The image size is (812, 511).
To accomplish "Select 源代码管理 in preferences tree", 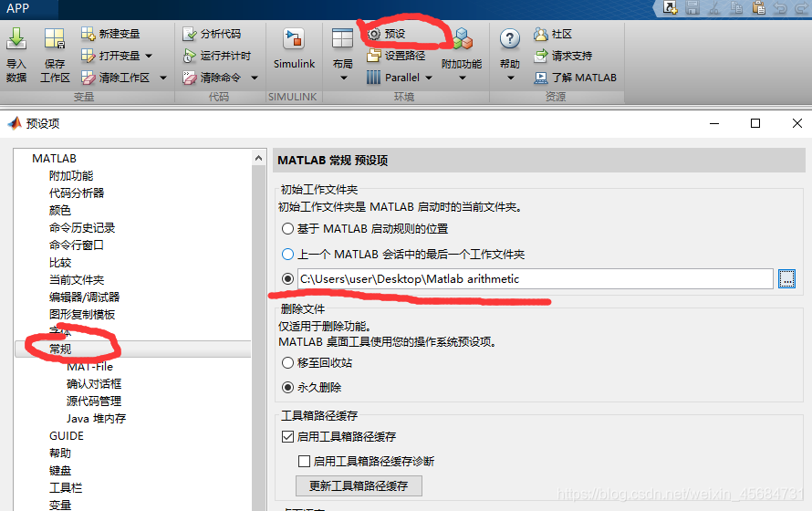I will point(94,401).
